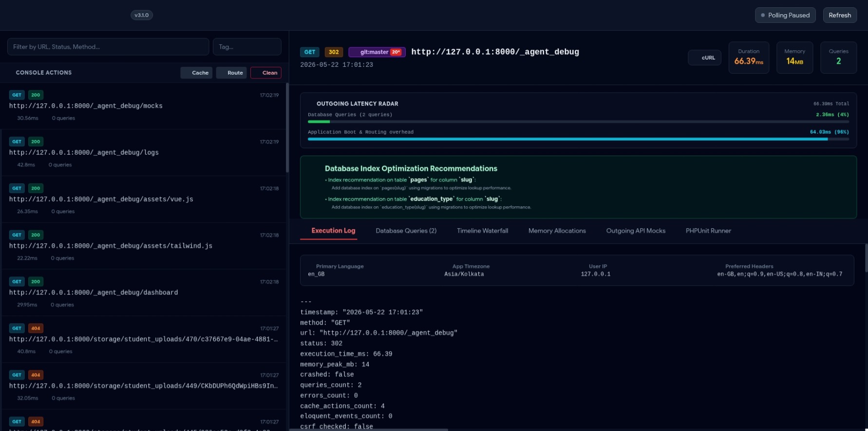Screen dimensions: 868x431
Task: Select the assets/vue.js request entry
Action: [143, 199]
